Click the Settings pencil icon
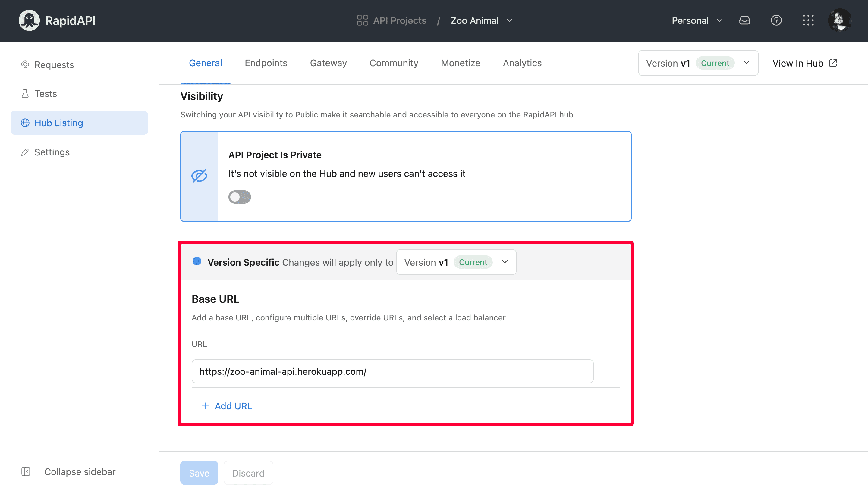The width and height of the screenshot is (868, 494). [x=25, y=152]
